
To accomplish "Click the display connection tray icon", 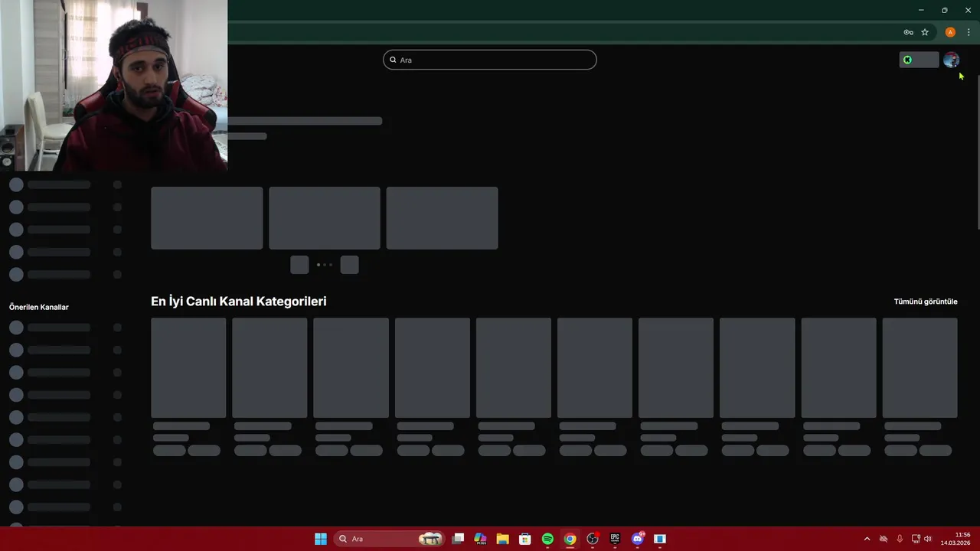I will coord(916,539).
